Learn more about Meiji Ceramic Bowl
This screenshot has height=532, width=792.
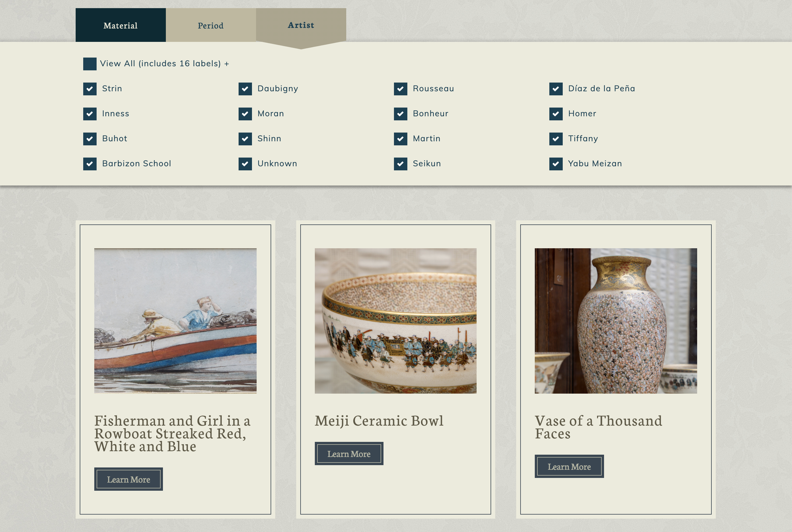349,453
